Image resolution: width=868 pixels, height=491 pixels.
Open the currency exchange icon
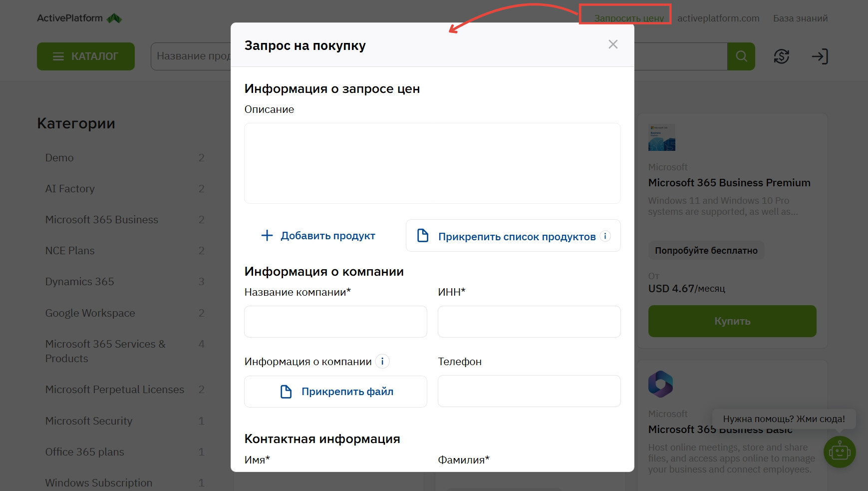pos(781,56)
